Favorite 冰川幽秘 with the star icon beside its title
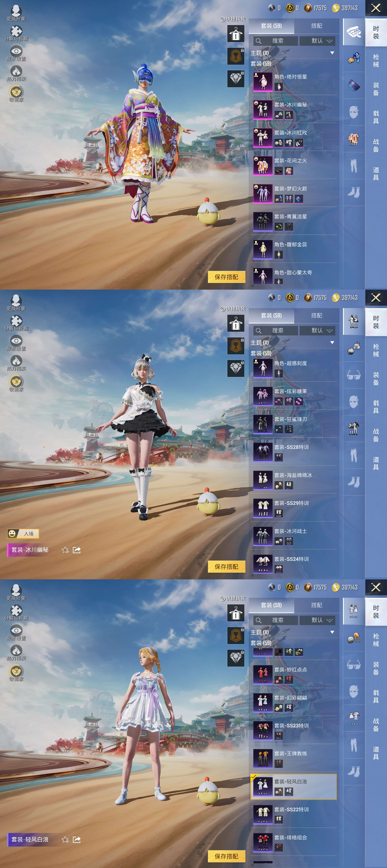Screen dimensions: 387x868 click(x=65, y=550)
